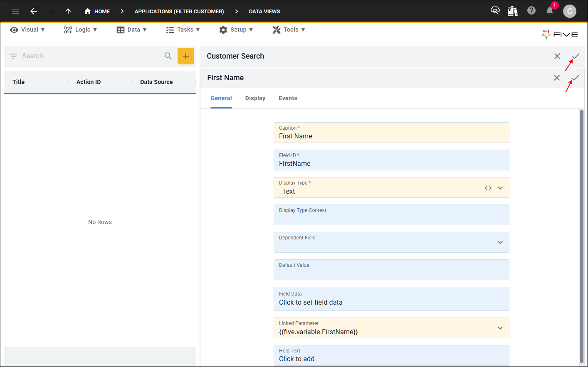Sort by Action ID column header
This screenshot has height=367, width=588.
point(89,82)
